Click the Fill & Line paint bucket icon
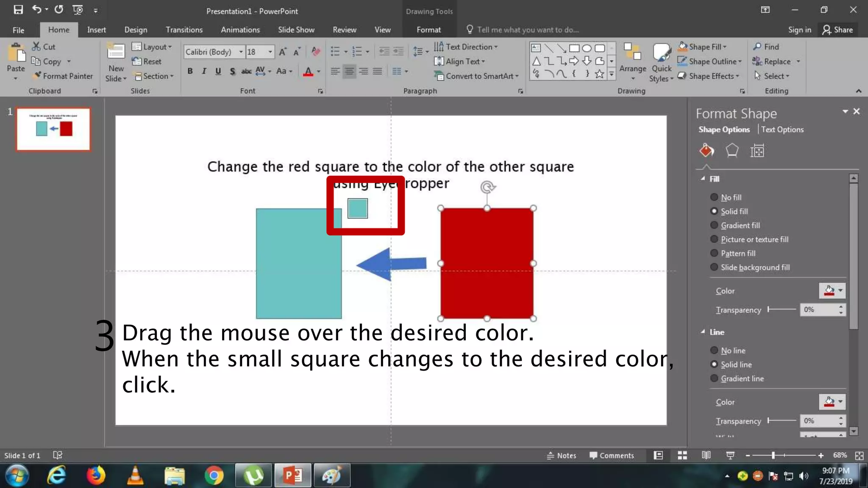The width and height of the screenshot is (868, 488). 707,150
